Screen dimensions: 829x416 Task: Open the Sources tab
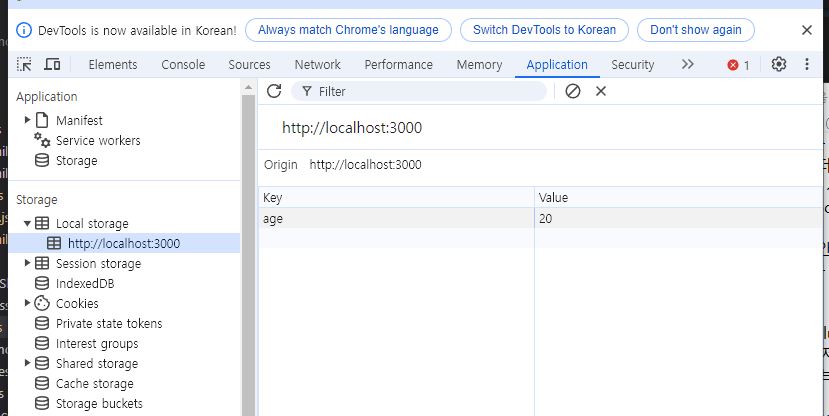click(x=249, y=64)
